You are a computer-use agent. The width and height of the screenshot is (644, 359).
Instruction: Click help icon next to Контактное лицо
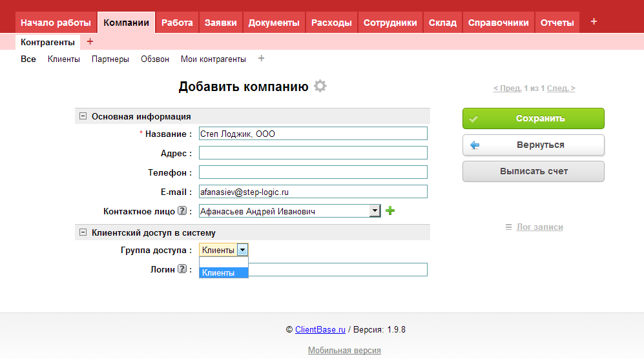click(x=182, y=211)
